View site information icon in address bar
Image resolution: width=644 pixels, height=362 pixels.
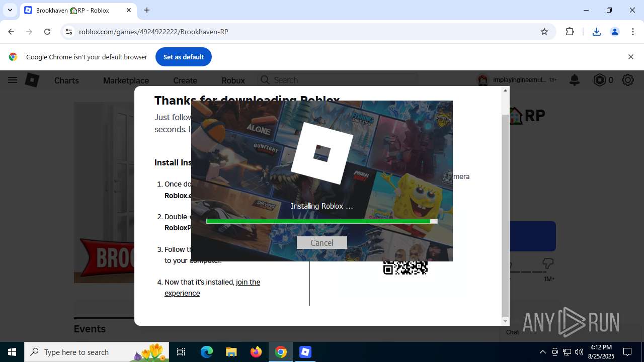pyautogui.click(x=69, y=32)
